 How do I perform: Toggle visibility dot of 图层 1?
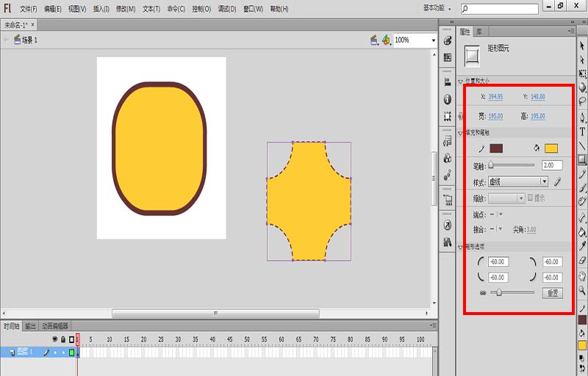[x=55, y=352]
